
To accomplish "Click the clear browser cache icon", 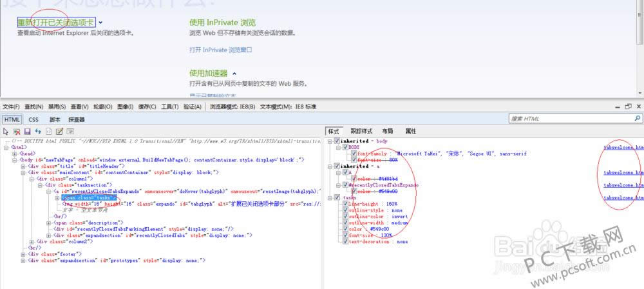I will (17, 132).
